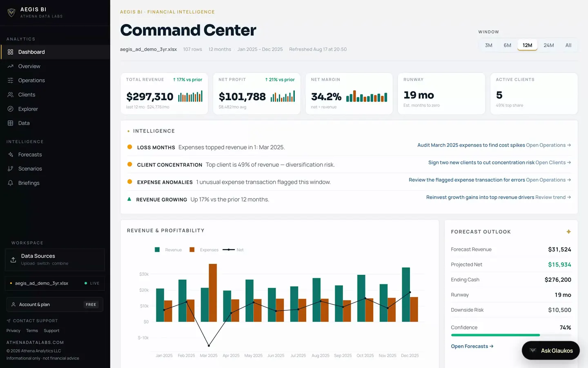588x368 pixels.
Task: Click the Explorer compass icon
Action: click(x=11, y=109)
